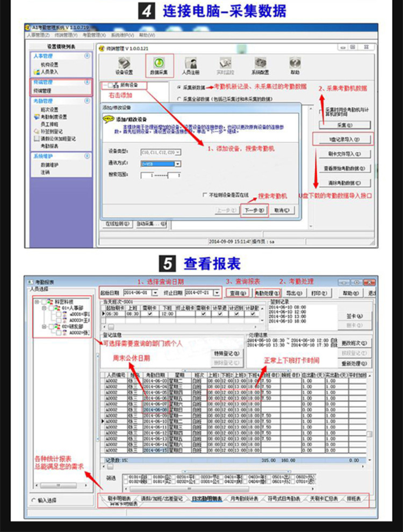The image size is (403, 532).
Task: Click the 补签到登记 sidebar icon
Action: pos(37,131)
